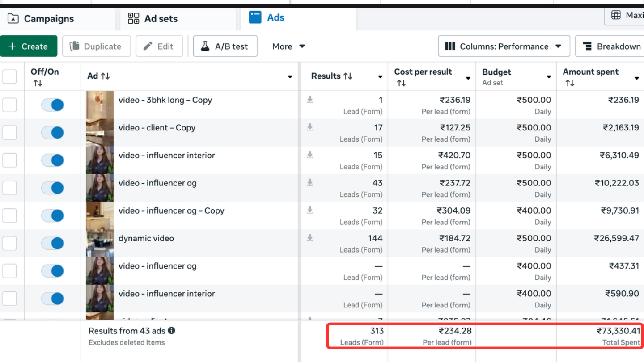This screenshot has height=362, width=644.
Task: Download leads for video - 3bhk long – Copy
Action: [x=309, y=100]
